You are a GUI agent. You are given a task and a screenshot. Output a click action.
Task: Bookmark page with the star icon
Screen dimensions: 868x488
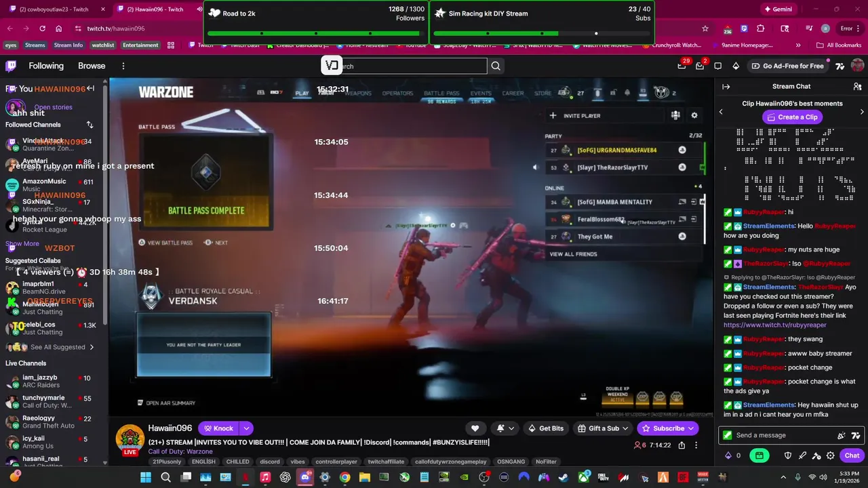pyautogui.click(x=705, y=28)
